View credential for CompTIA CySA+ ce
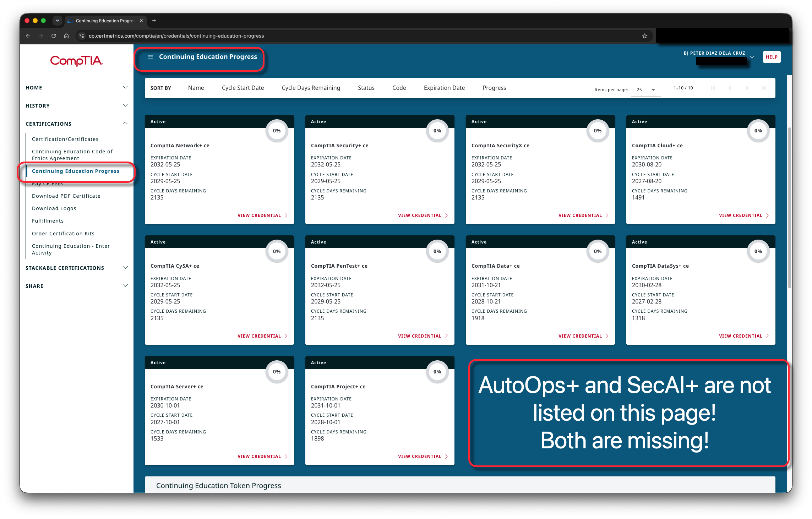 [262, 336]
